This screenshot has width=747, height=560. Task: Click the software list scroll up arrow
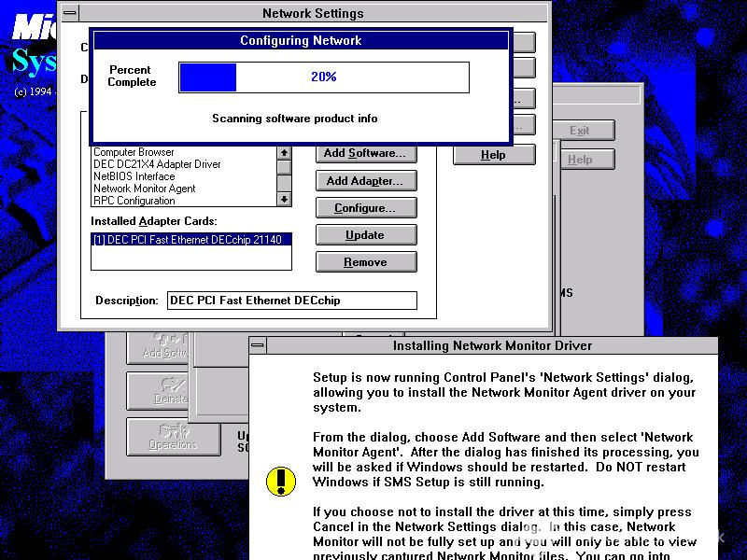(285, 153)
